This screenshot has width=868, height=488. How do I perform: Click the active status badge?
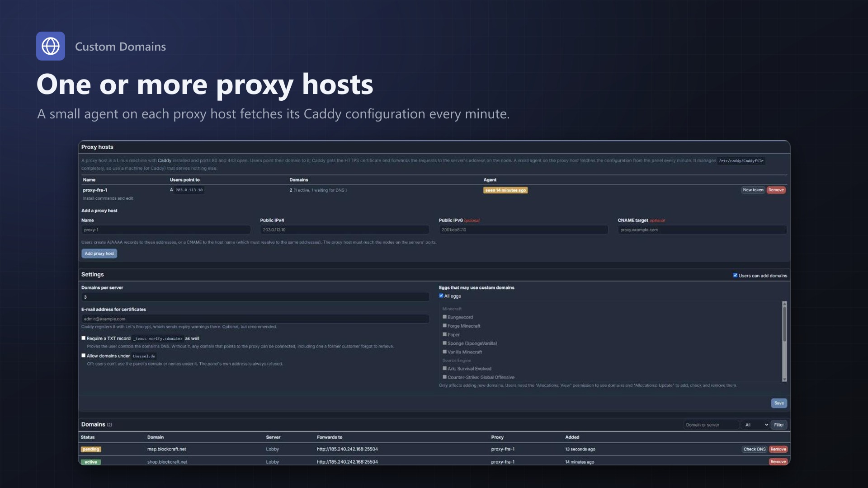tap(91, 462)
